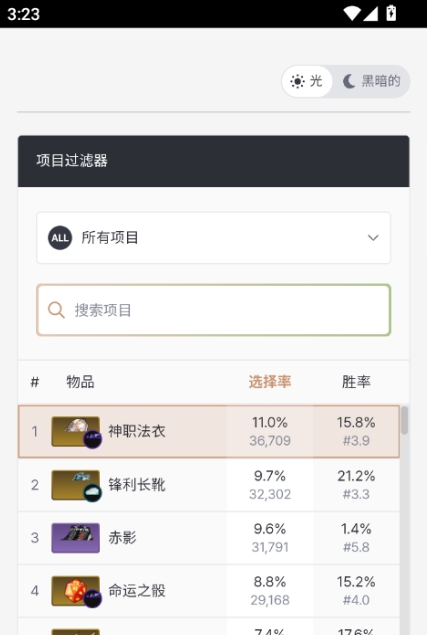Click the moon icon in theme switch

click(349, 81)
